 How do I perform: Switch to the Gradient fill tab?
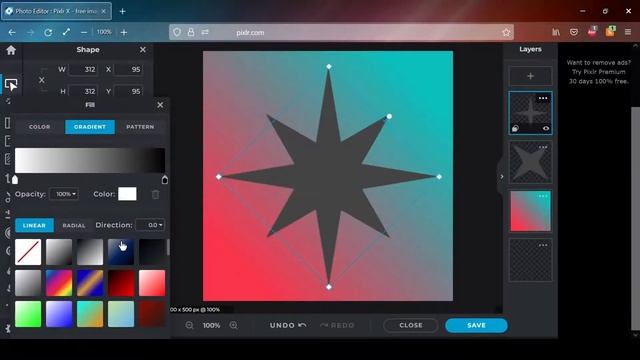coord(90,127)
